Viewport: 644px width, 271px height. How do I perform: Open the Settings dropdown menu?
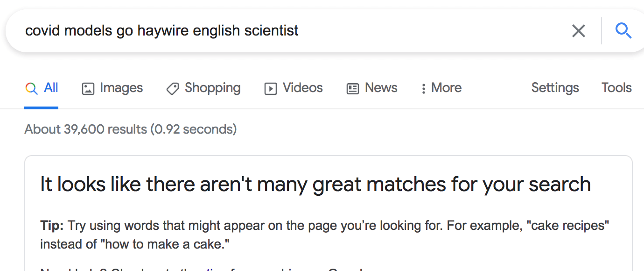[555, 88]
